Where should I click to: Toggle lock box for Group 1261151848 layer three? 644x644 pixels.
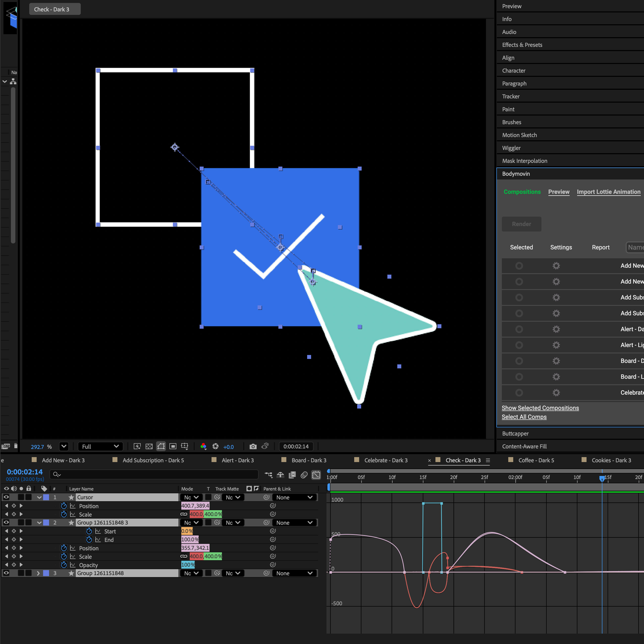pyautogui.click(x=29, y=573)
